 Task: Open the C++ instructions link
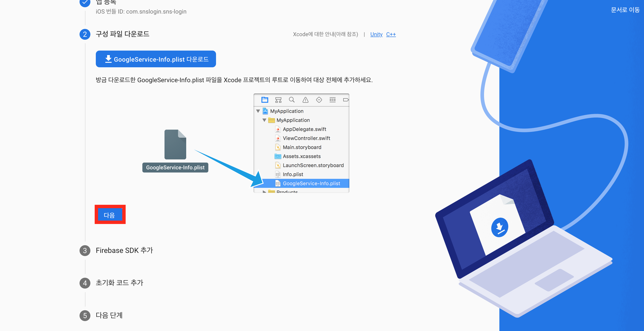click(390, 34)
